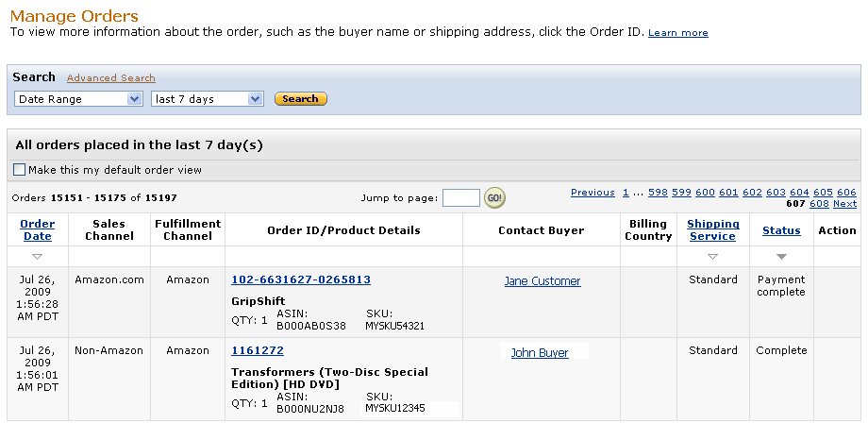Go to Previous page of orders
The image size is (868, 423).
593,193
